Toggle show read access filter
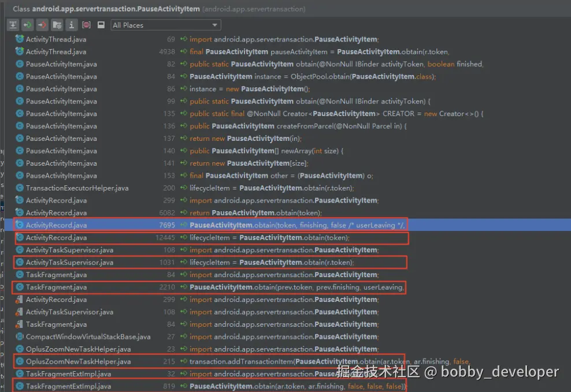 coord(27,25)
